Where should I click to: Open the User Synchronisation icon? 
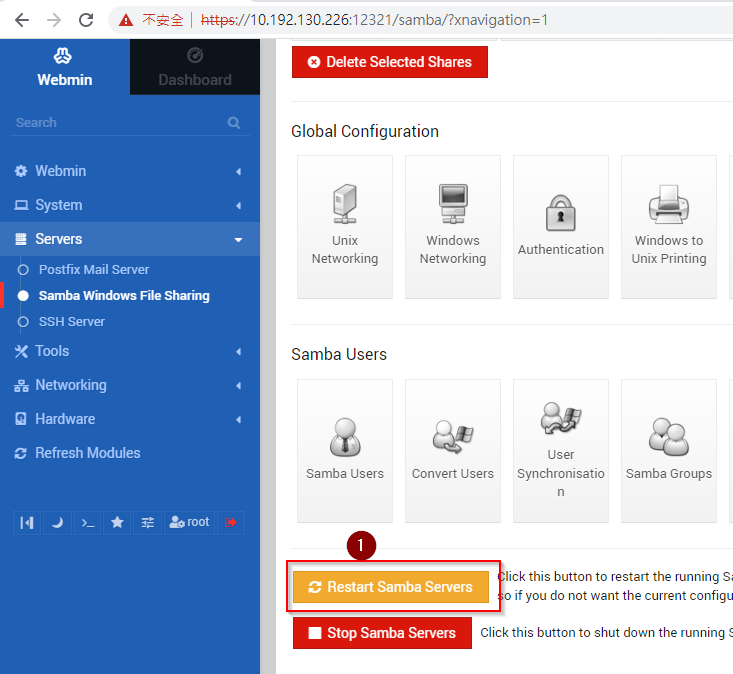[561, 451]
